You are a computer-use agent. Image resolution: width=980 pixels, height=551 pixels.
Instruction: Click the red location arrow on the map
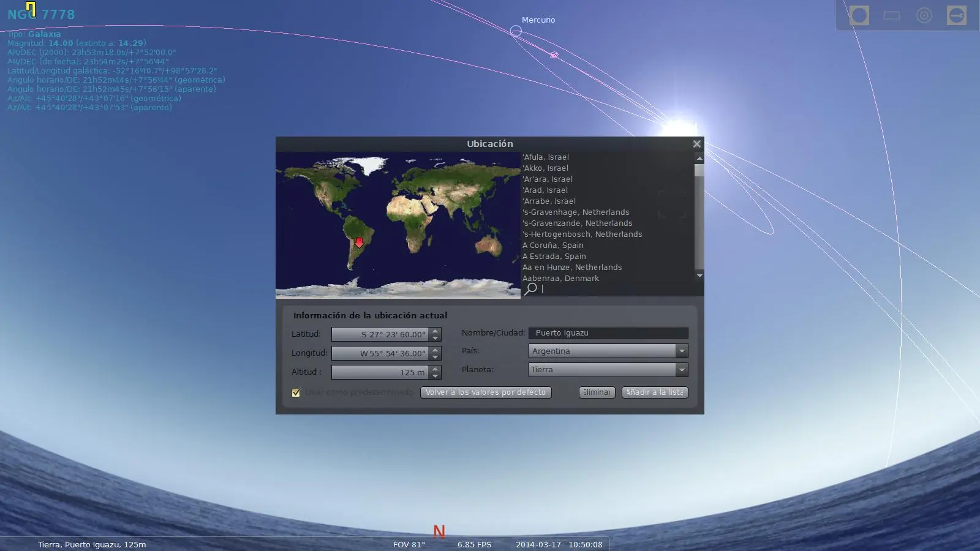pyautogui.click(x=359, y=242)
